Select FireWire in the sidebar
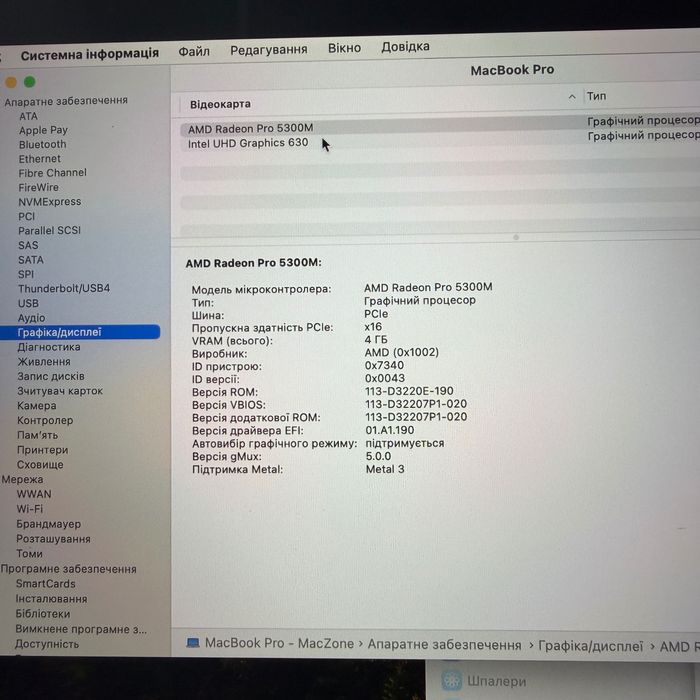 coord(38,188)
